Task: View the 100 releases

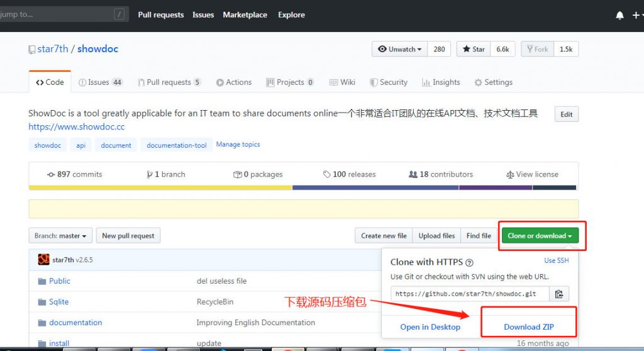Action: (x=349, y=174)
